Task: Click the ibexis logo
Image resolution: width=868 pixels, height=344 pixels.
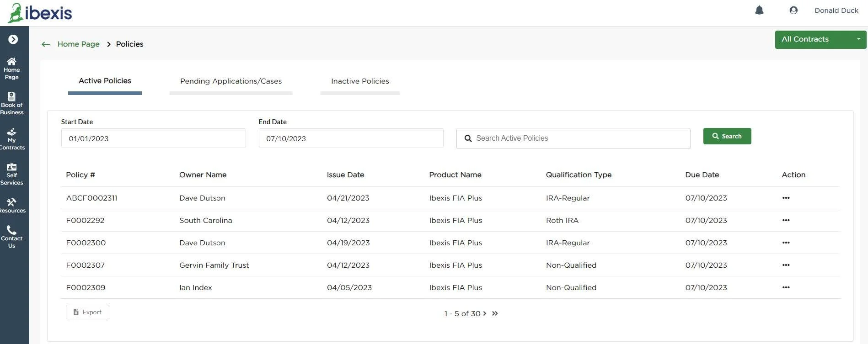Action: (x=40, y=13)
